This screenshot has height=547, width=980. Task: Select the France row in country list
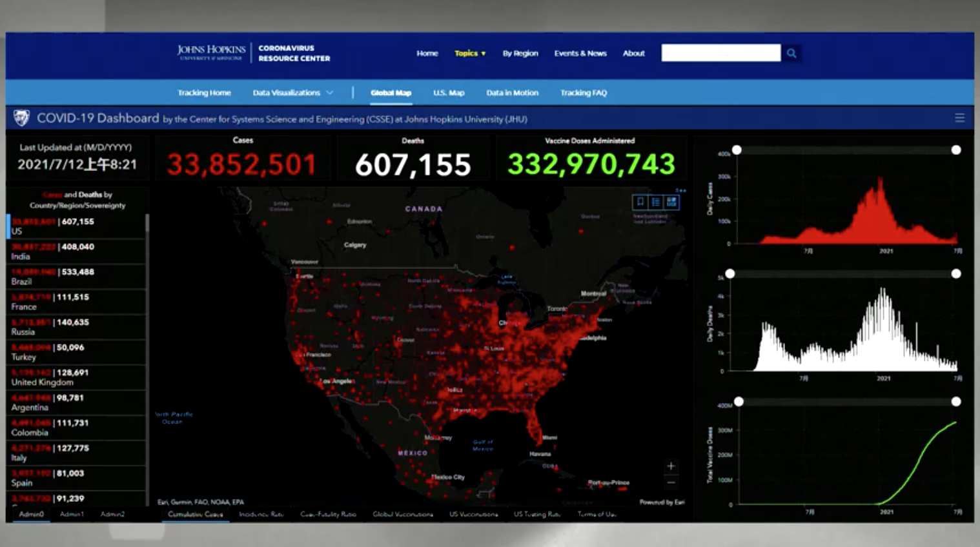point(77,302)
